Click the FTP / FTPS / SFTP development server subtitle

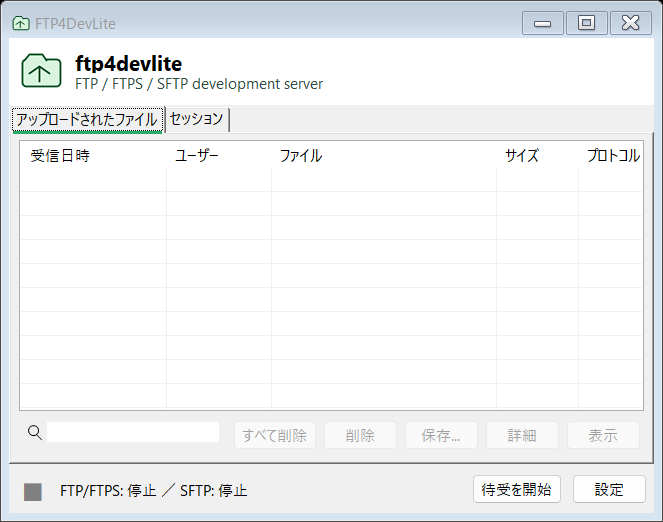point(199,84)
